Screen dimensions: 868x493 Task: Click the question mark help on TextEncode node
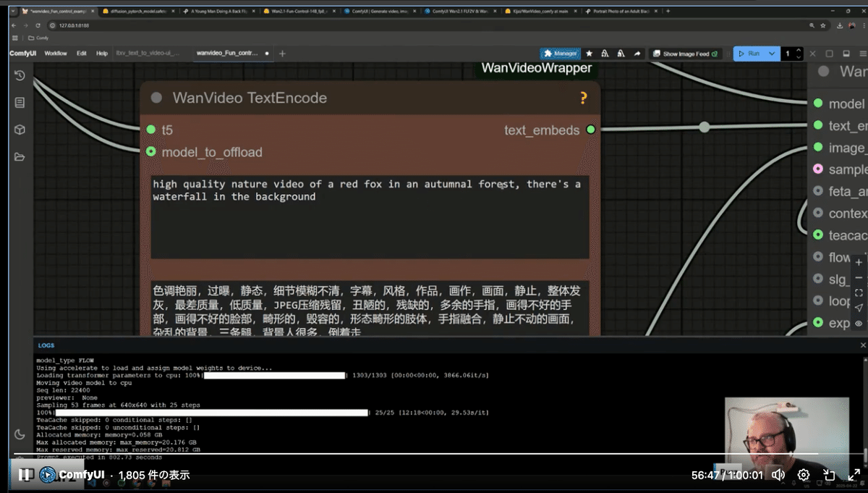[584, 98]
